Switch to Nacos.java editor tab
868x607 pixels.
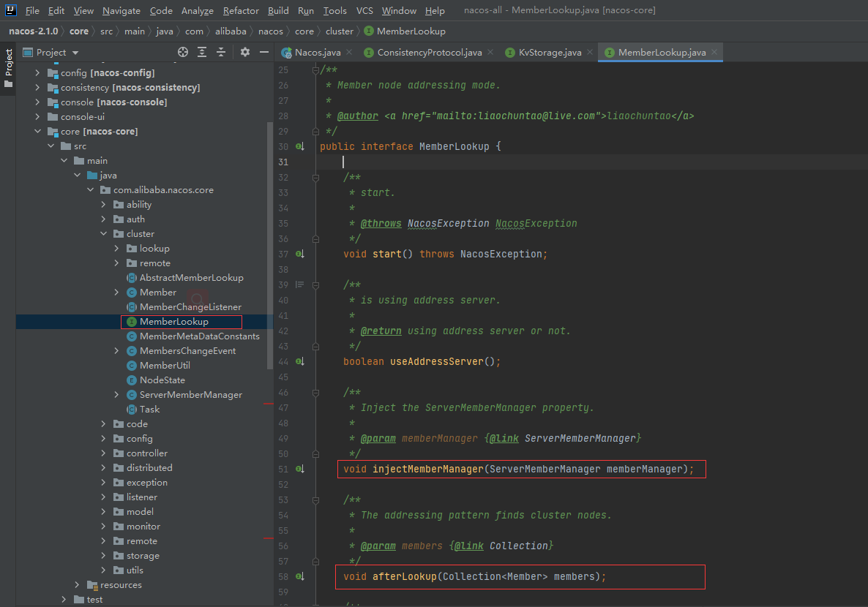coord(317,52)
